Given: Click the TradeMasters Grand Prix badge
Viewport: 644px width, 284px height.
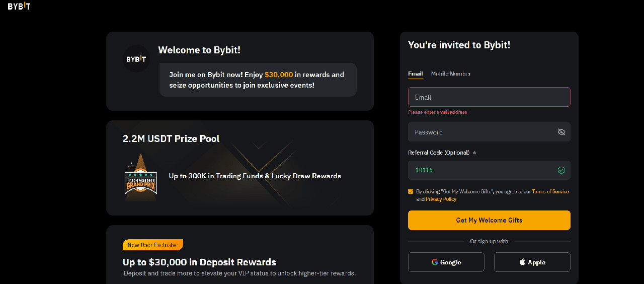Looking at the screenshot, I should [140, 178].
